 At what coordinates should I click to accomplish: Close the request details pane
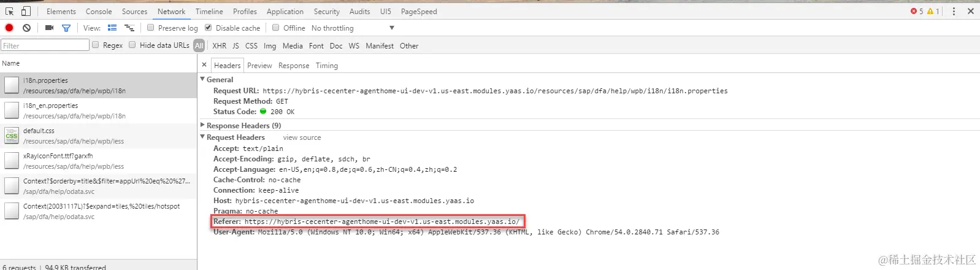204,64
